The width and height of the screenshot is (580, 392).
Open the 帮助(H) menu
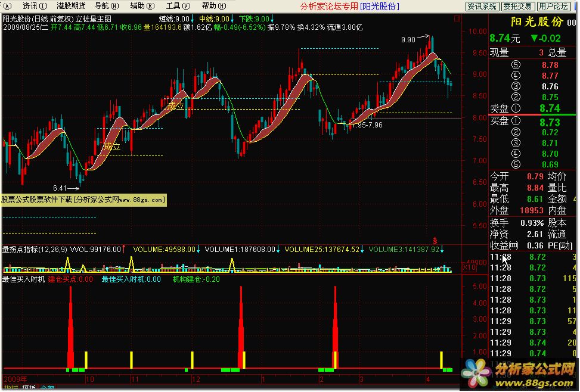click(x=214, y=6)
